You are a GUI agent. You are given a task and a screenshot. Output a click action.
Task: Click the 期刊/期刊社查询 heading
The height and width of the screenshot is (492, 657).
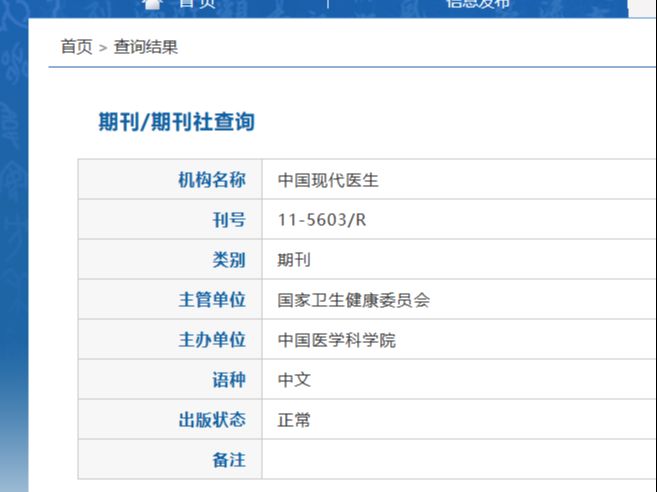point(176,122)
